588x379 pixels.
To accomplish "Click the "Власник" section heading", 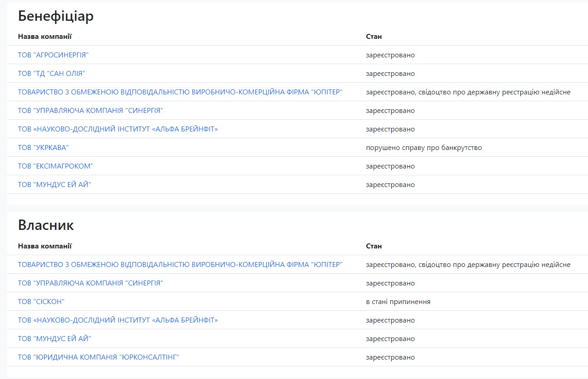I will coord(46,225).
